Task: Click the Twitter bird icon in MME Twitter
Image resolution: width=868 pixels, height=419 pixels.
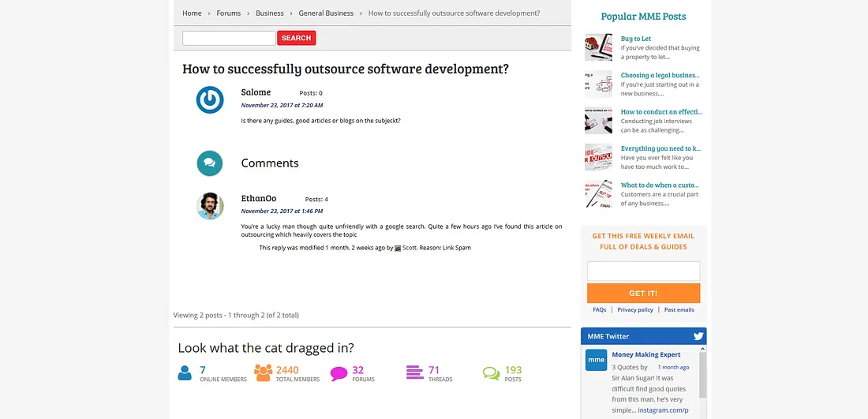Action: 698,336
